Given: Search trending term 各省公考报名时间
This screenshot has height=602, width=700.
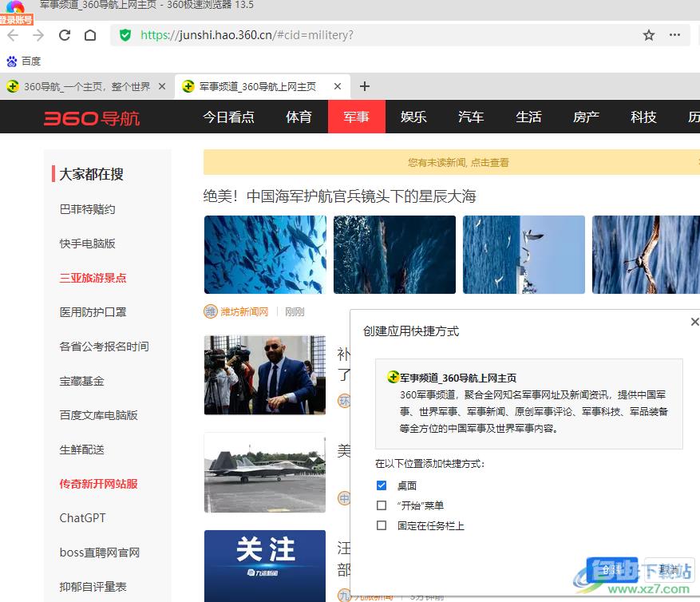Looking at the screenshot, I should 104,346.
